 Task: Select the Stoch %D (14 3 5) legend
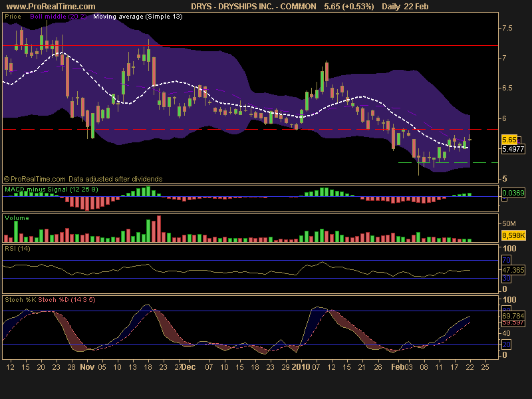[x=67, y=300]
